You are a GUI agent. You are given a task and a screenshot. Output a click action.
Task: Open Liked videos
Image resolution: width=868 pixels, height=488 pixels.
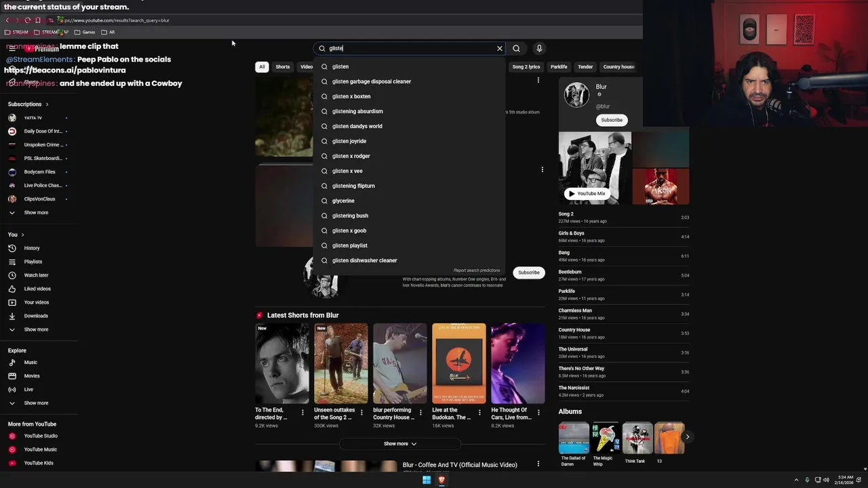tap(37, 289)
